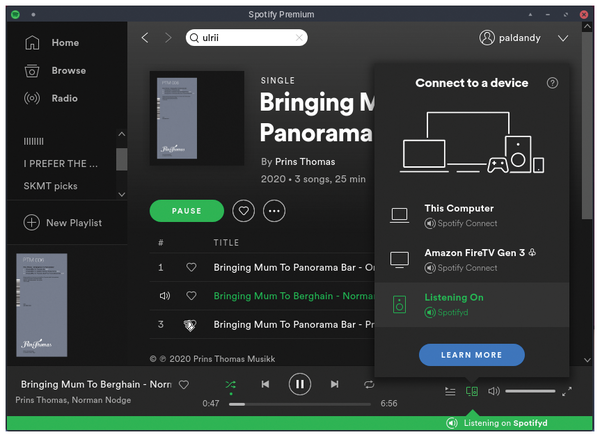This screenshot has width=600, height=437.
Task: Click Listening on Spotifyd green bar
Action: pos(300,423)
